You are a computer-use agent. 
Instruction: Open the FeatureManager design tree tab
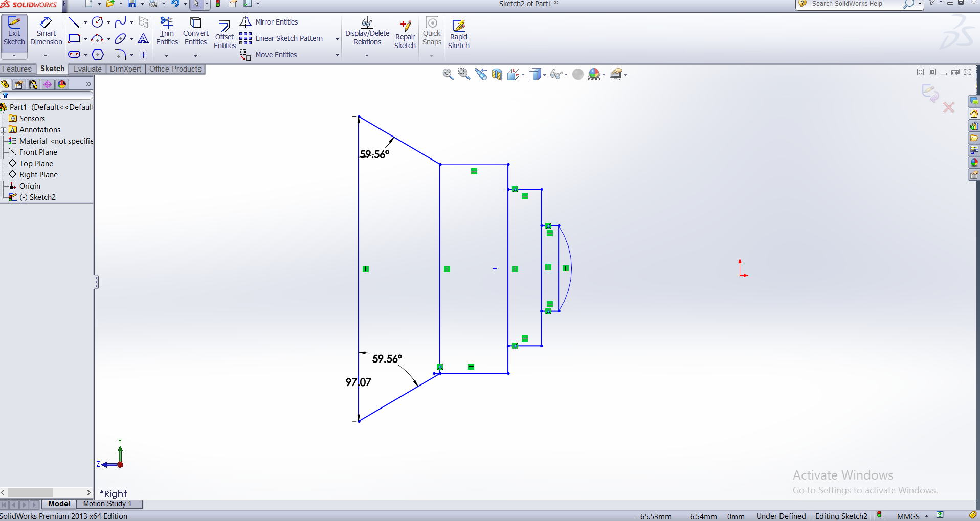pyautogui.click(x=5, y=84)
